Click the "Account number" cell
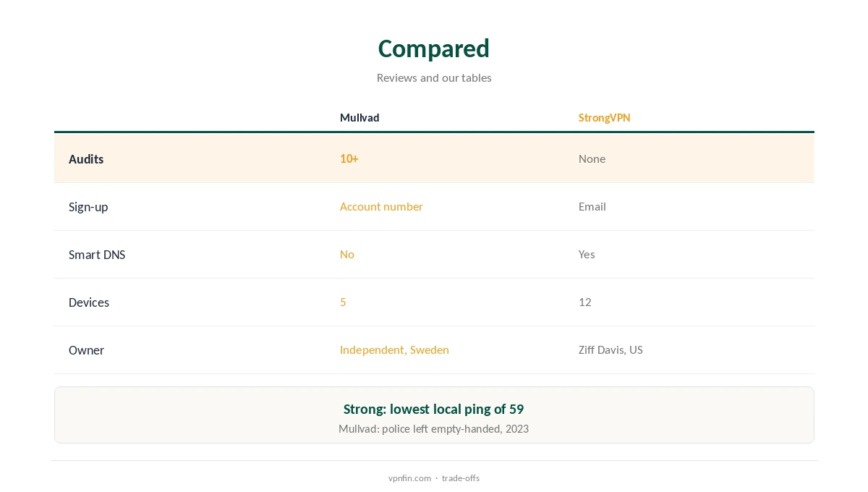The height and width of the screenshot is (492, 868). (x=381, y=207)
